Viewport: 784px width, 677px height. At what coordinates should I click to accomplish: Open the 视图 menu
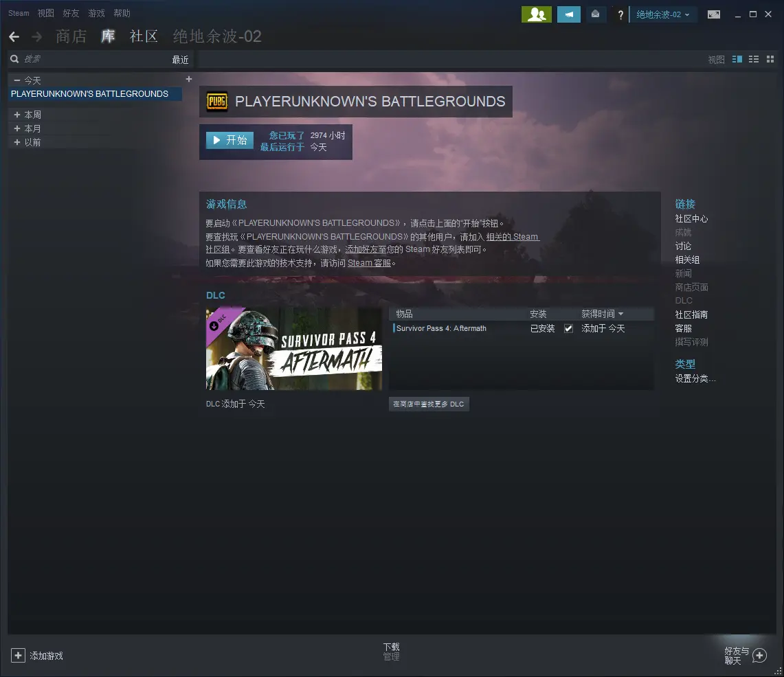coord(45,13)
